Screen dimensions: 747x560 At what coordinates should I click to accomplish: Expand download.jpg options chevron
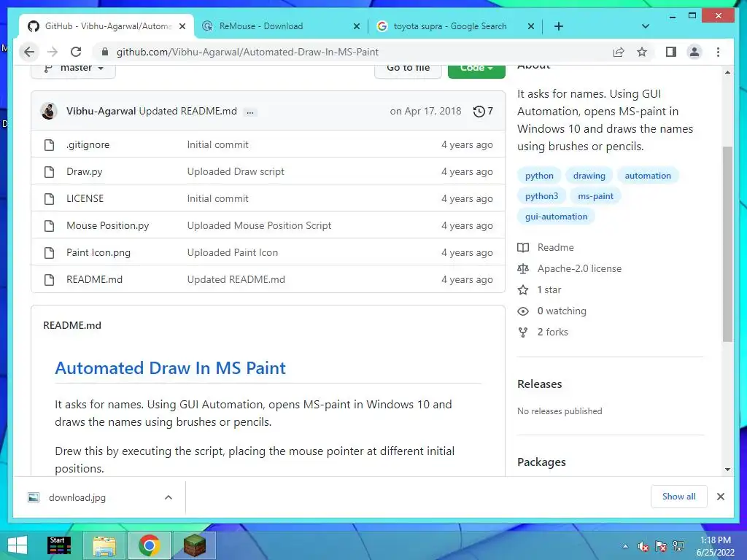click(169, 497)
